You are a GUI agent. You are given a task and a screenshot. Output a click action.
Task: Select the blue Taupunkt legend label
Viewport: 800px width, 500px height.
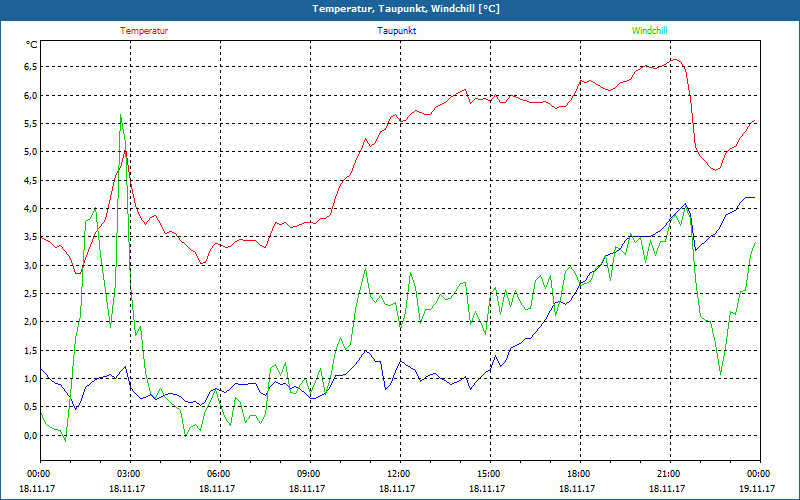(x=396, y=31)
